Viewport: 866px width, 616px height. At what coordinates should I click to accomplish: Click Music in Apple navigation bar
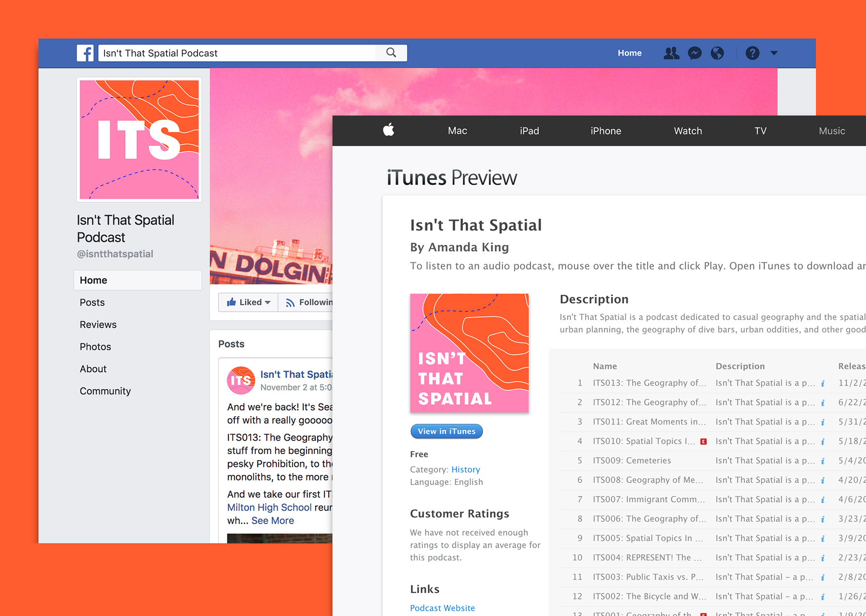point(832,131)
